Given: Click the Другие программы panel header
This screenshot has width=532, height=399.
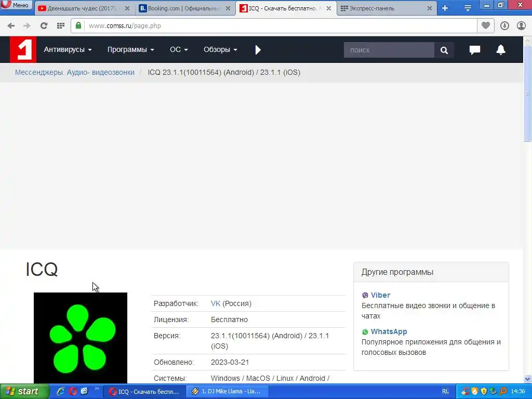Looking at the screenshot, I should pos(431,272).
